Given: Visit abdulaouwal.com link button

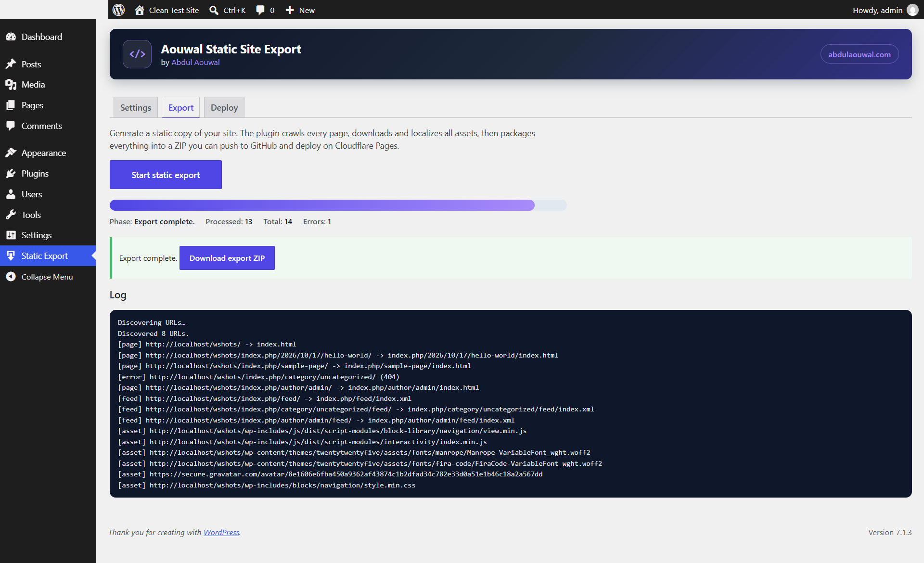Looking at the screenshot, I should [x=859, y=54].
